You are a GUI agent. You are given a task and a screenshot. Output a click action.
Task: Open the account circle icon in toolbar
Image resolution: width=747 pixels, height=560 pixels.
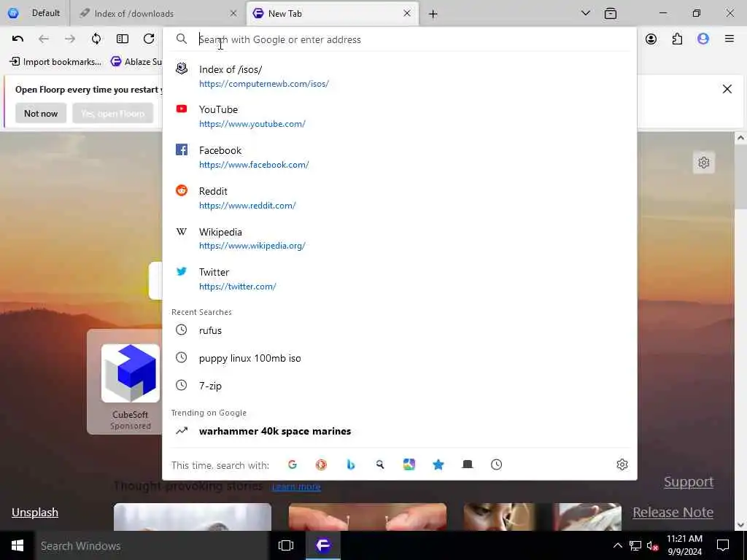651,39
